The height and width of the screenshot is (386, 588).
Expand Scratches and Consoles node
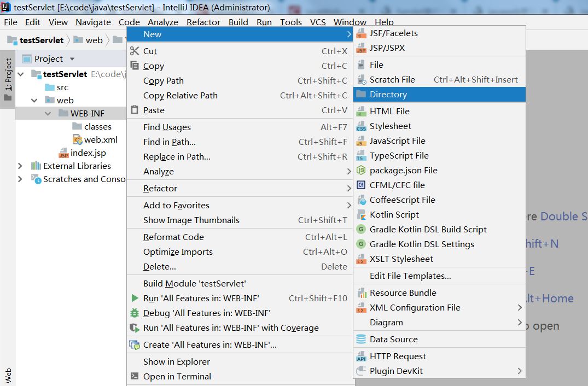point(20,179)
